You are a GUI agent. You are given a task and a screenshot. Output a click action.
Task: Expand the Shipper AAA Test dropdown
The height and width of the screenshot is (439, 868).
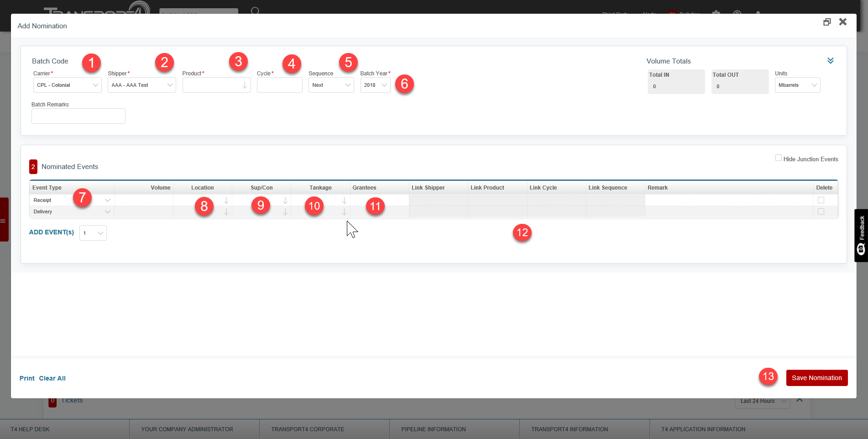(x=141, y=85)
